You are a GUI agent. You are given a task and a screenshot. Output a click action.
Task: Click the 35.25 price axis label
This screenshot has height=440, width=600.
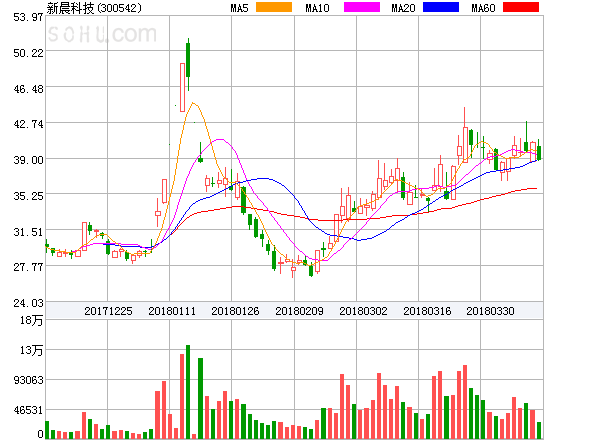click(x=28, y=196)
